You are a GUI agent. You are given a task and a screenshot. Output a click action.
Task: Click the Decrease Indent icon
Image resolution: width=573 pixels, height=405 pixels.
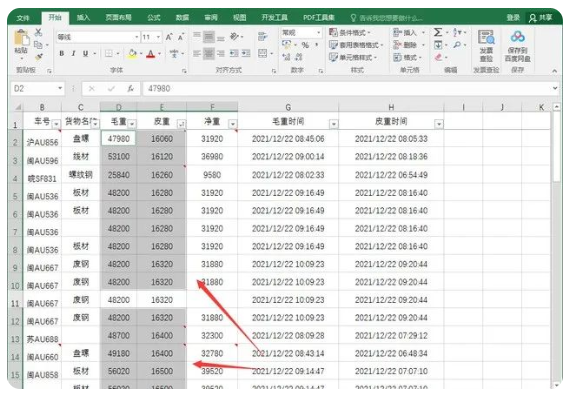234,54
